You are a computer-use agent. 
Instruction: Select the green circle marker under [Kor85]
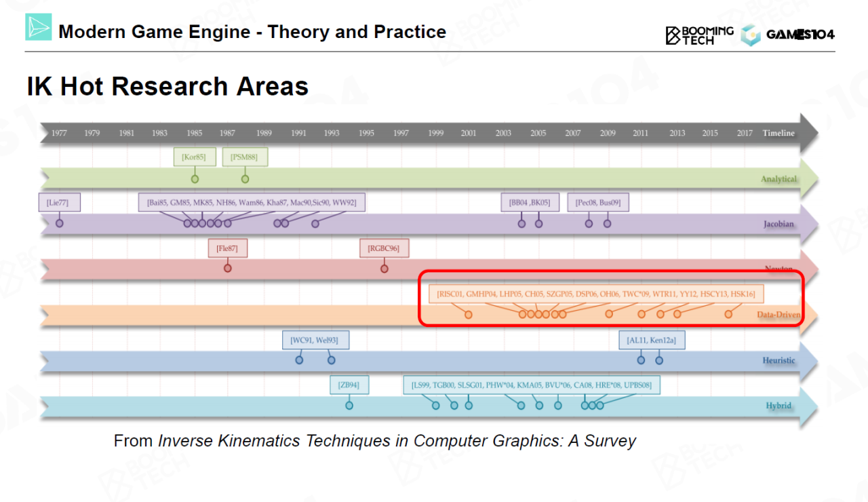click(x=195, y=179)
